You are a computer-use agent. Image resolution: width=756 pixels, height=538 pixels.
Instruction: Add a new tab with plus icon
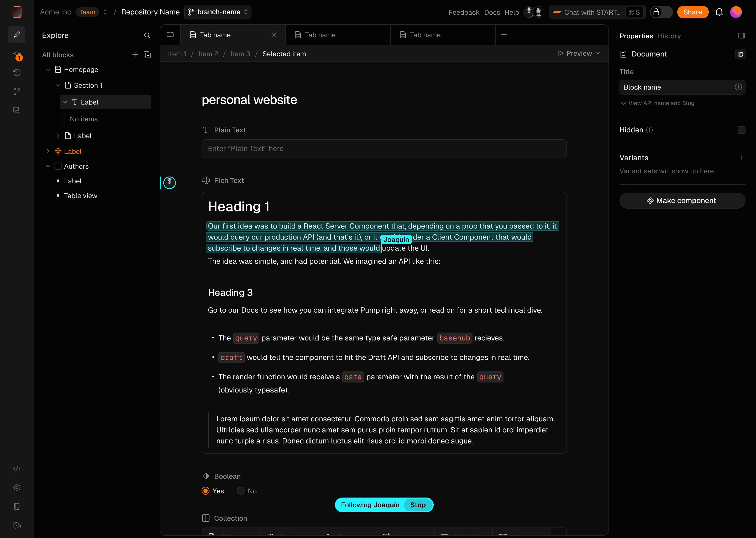504,35
